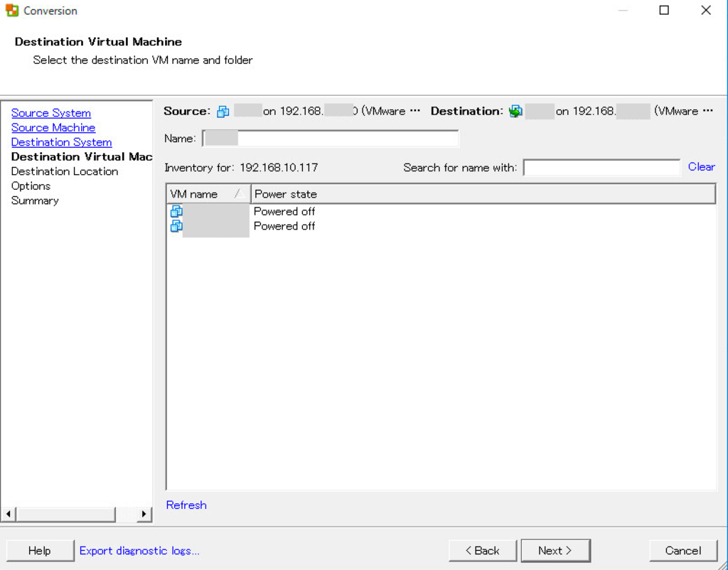Click the destination VM icon in header

[x=515, y=112]
